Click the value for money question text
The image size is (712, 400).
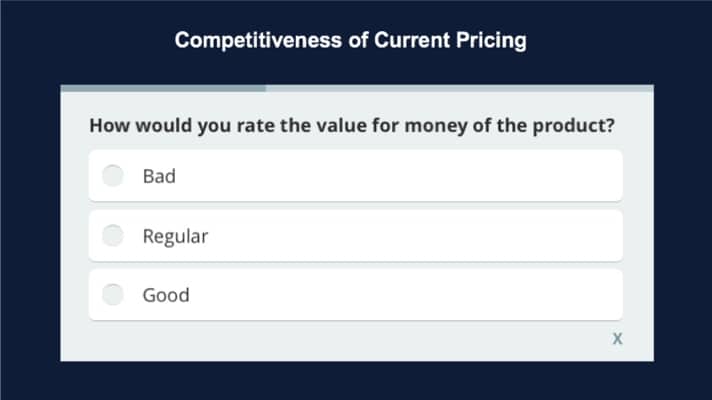click(x=352, y=126)
